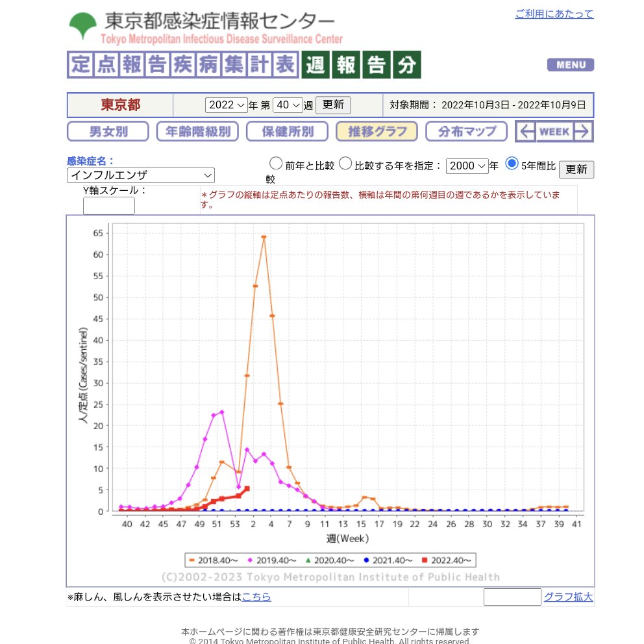644x644 pixels.
Task: Click the 2021.40~ blue legend entry
Action: (388, 561)
